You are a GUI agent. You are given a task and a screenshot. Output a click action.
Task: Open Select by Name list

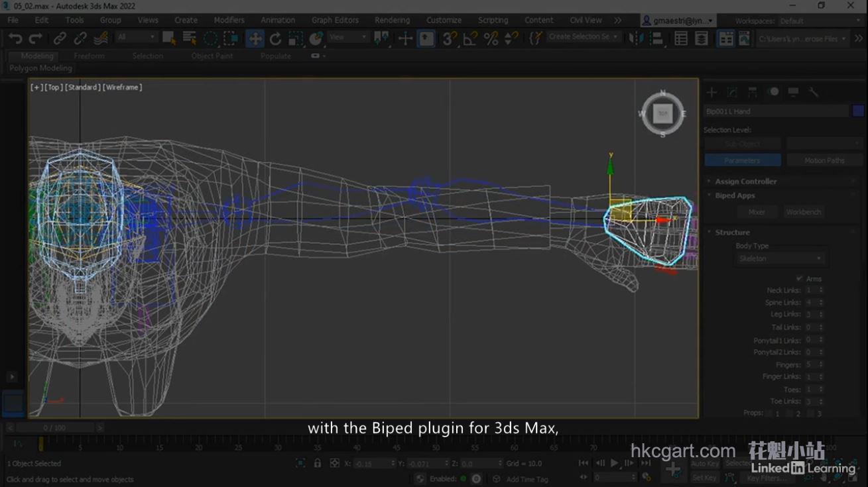click(190, 38)
